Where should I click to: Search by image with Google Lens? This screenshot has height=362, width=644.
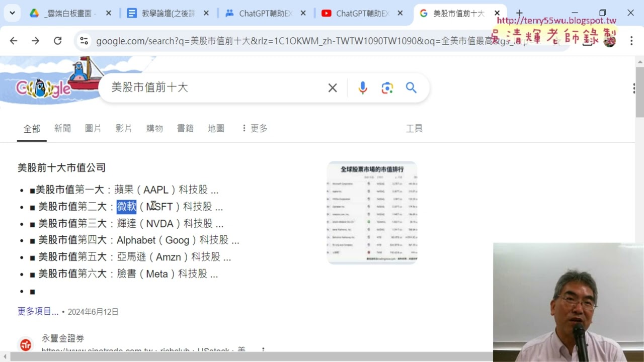[387, 88]
